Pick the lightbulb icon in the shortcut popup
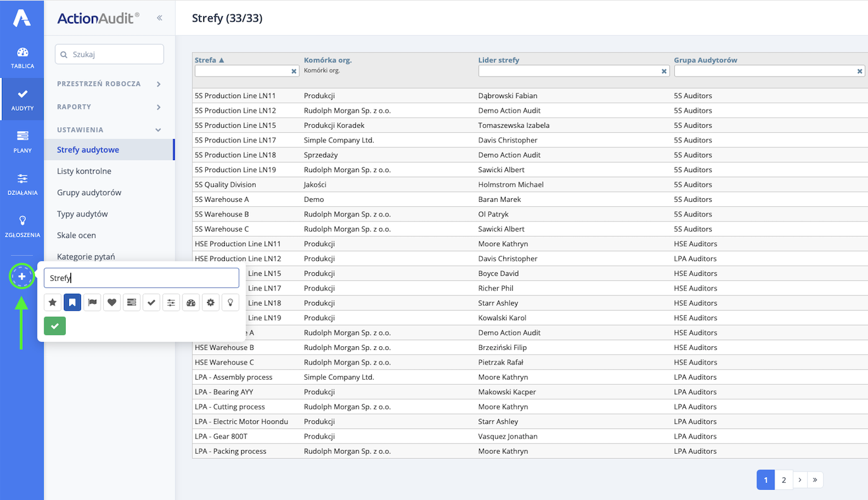868x500 pixels. pyautogui.click(x=230, y=303)
